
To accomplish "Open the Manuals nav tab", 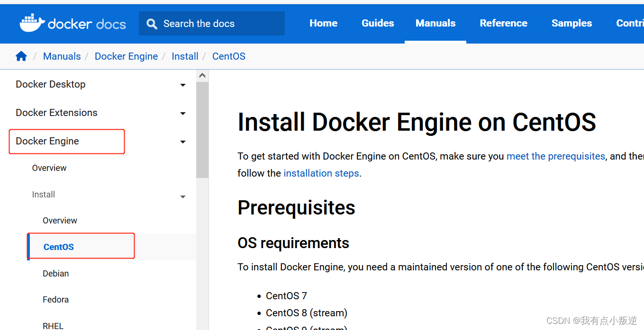I will (x=435, y=23).
